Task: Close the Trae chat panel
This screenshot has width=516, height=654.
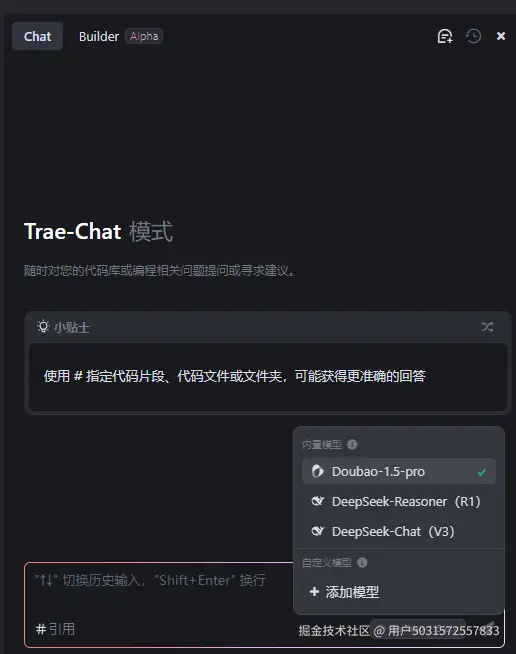Action: (501, 36)
